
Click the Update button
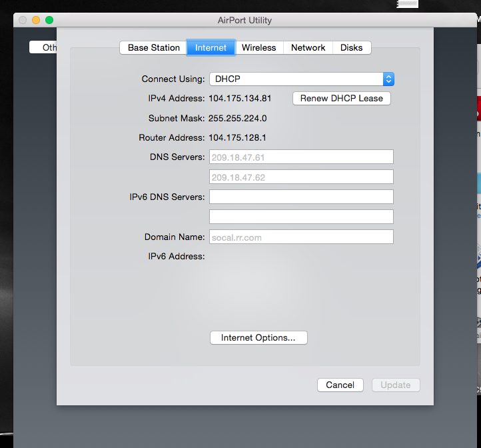point(396,385)
